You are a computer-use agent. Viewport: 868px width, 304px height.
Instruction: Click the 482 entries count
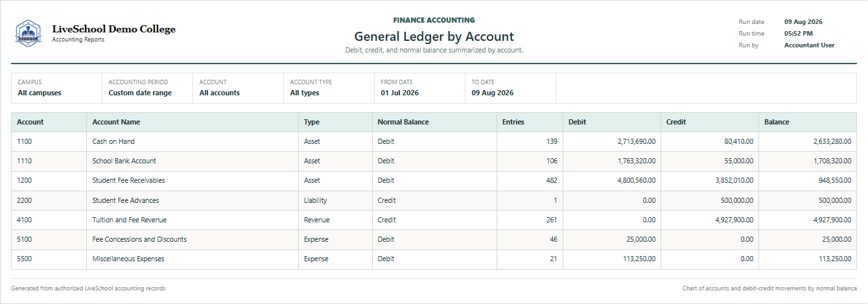click(x=552, y=180)
